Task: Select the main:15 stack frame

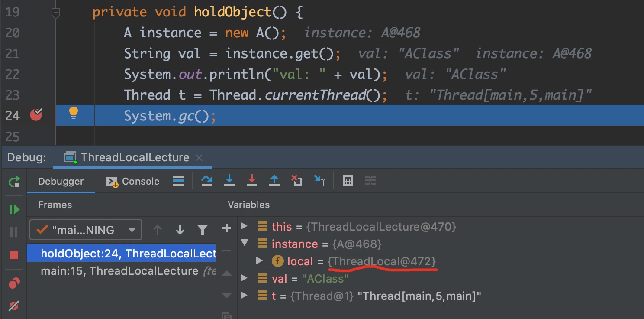Action: point(121,271)
